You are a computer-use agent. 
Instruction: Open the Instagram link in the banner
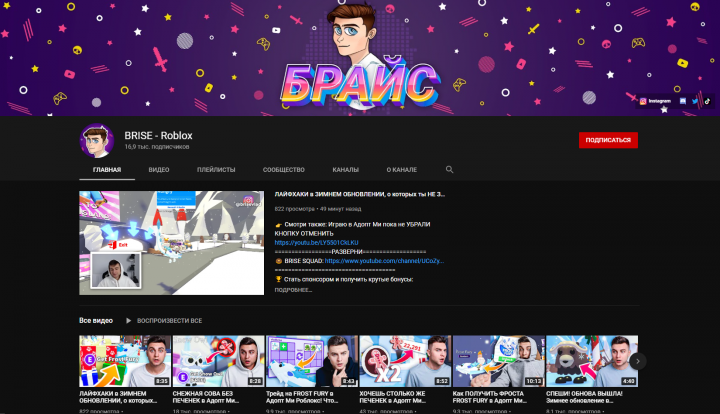(655, 101)
